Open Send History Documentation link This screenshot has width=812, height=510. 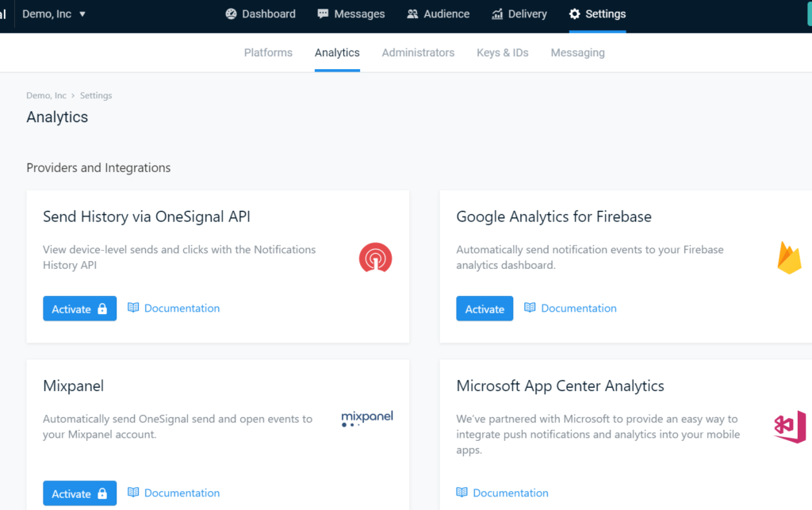tap(182, 308)
